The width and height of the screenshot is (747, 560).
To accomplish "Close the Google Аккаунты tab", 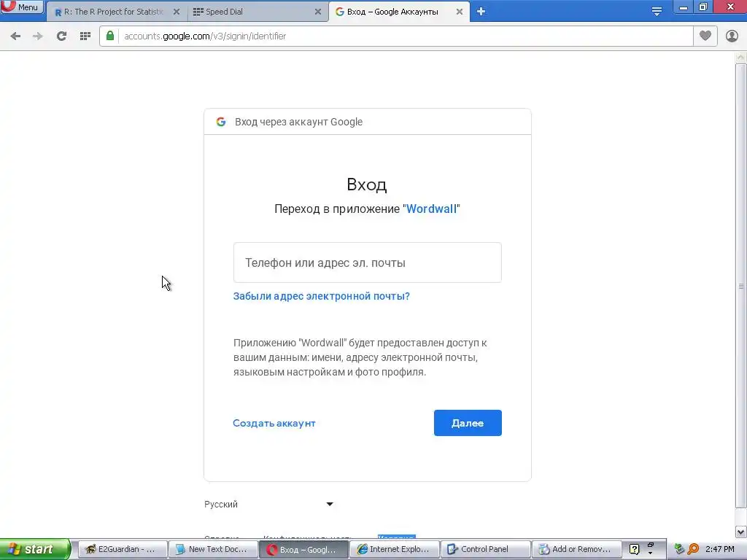I will click(460, 12).
